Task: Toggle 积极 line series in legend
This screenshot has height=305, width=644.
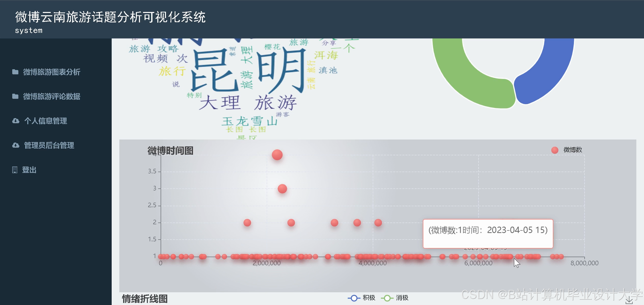Action: pyautogui.click(x=369, y=298)
